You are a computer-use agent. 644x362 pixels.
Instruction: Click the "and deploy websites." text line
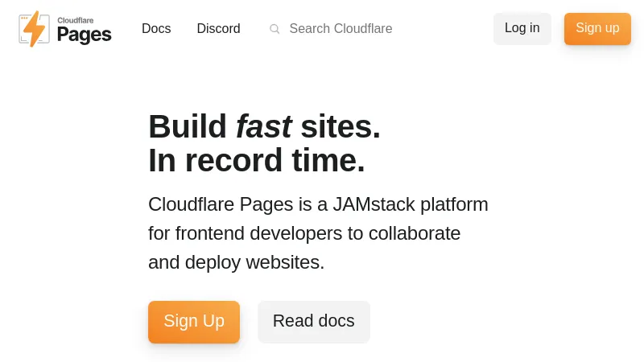click(236, 262)
